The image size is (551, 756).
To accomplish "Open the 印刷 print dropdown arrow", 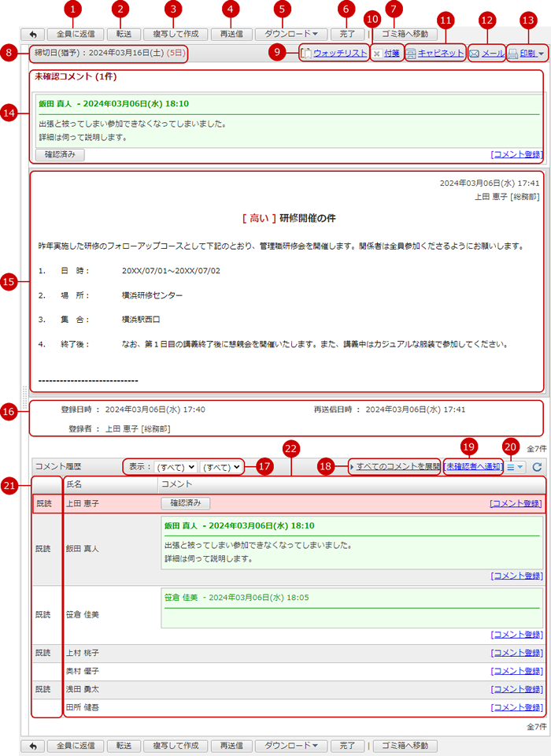I will point(541,54).
